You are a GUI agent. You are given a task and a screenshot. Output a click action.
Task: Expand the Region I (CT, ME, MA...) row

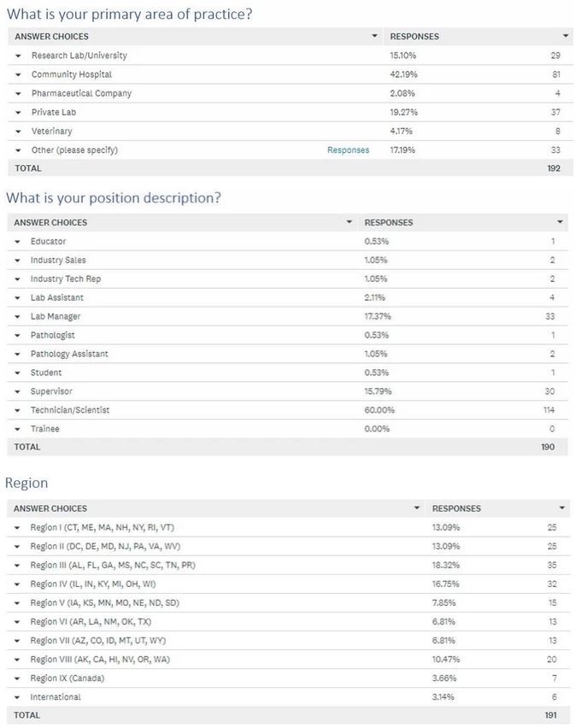pos(19,527)
